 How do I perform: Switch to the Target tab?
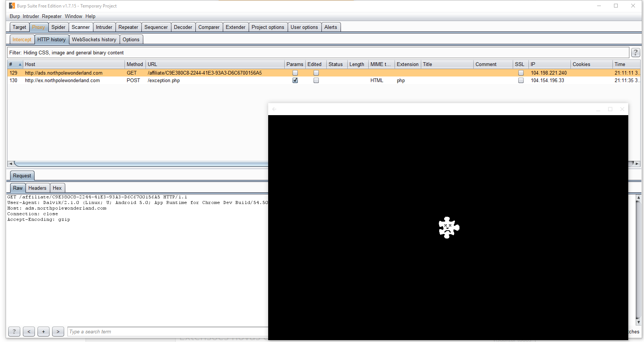point(20,27)
